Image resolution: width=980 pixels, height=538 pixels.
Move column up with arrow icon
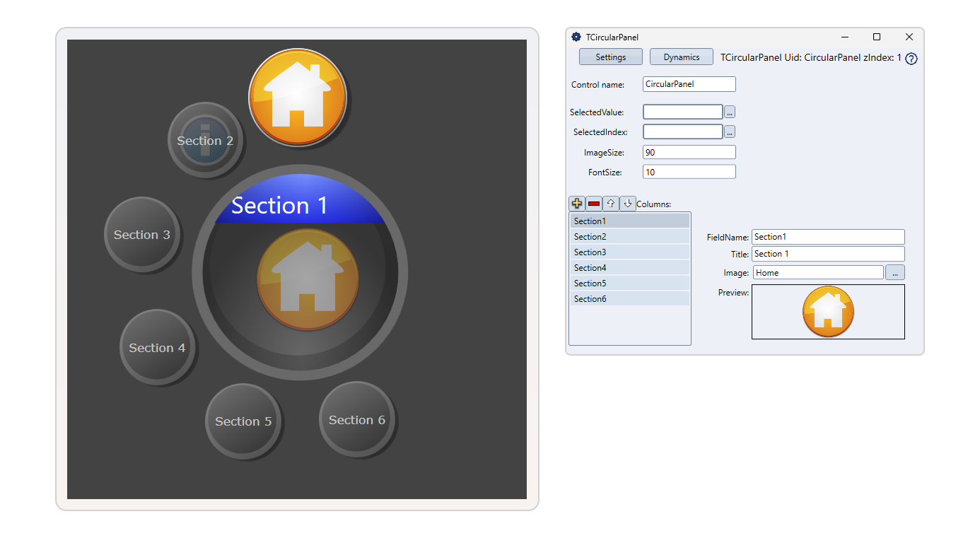[x=611, y=204]
